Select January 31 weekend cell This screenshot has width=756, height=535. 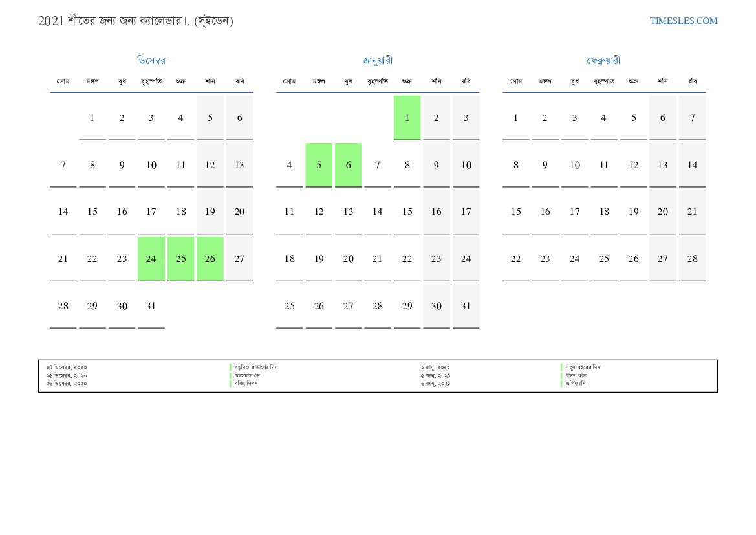466,306
